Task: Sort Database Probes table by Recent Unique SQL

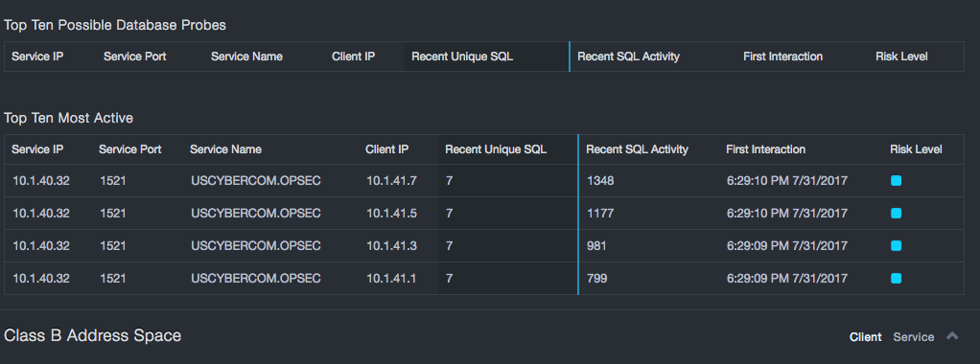Action: 462,57
